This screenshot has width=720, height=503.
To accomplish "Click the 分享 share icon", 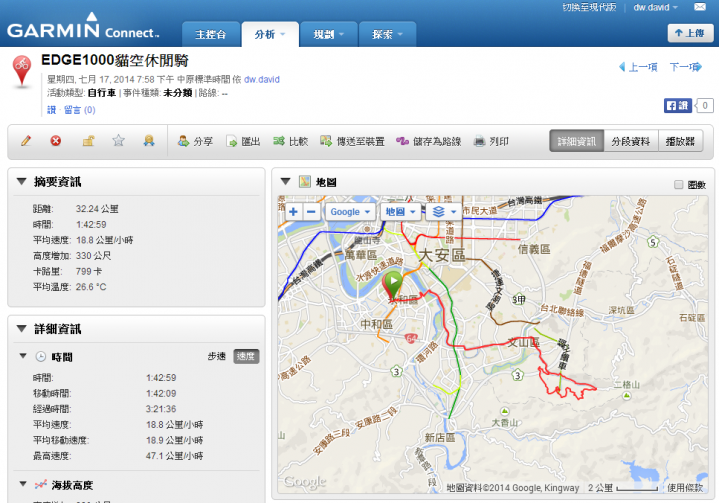I will 184,141.
